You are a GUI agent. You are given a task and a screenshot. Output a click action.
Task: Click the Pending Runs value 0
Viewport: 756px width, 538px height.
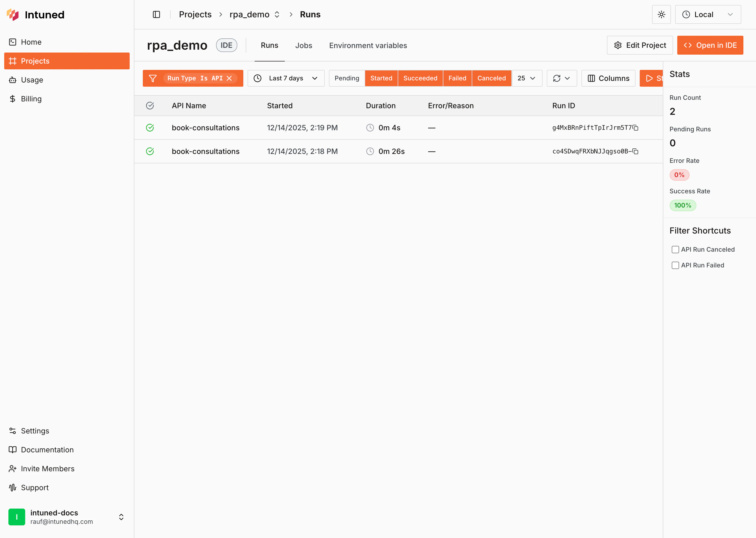tap(673, 143)
